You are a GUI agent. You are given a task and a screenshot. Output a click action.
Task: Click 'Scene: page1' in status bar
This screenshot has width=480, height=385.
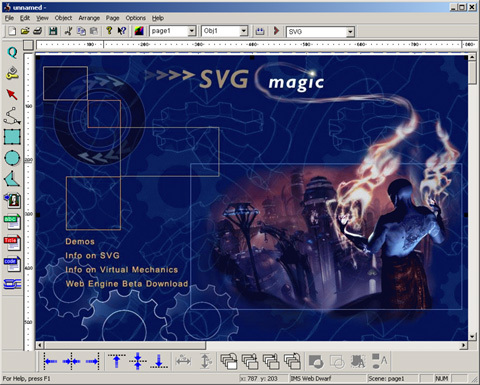(x=386, y=379)
